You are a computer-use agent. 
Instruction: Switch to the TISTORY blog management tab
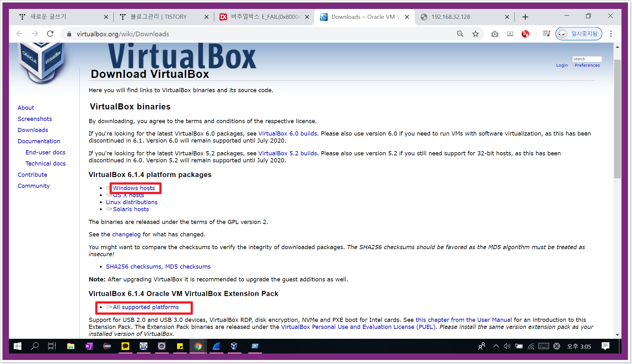[160, 17]
